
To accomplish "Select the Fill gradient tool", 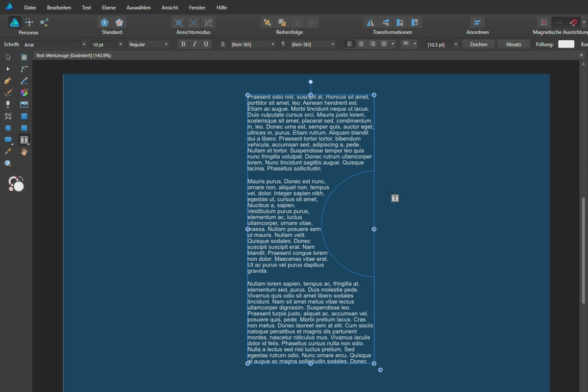I will click(24, 93).
